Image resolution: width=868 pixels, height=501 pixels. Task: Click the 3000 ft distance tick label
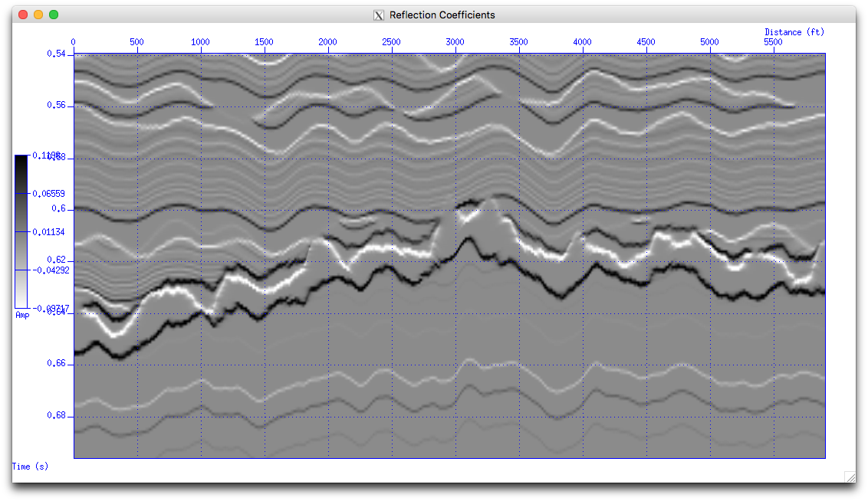coord(455,42)
